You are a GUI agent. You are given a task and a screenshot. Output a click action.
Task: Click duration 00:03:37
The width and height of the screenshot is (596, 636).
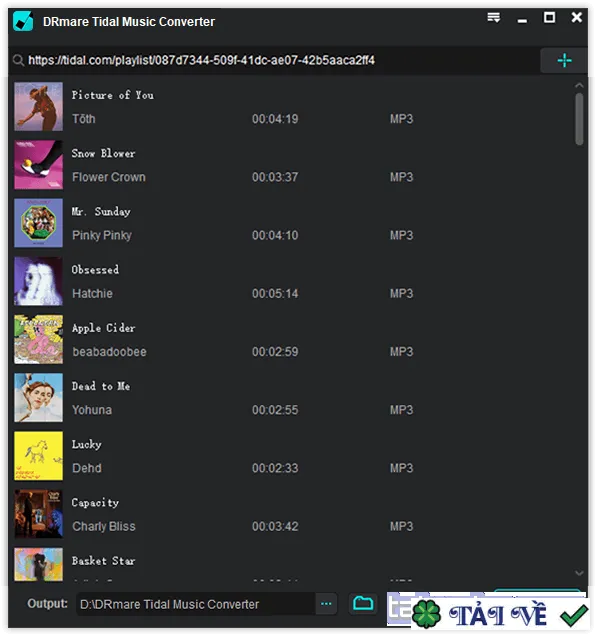click(275, 177)
